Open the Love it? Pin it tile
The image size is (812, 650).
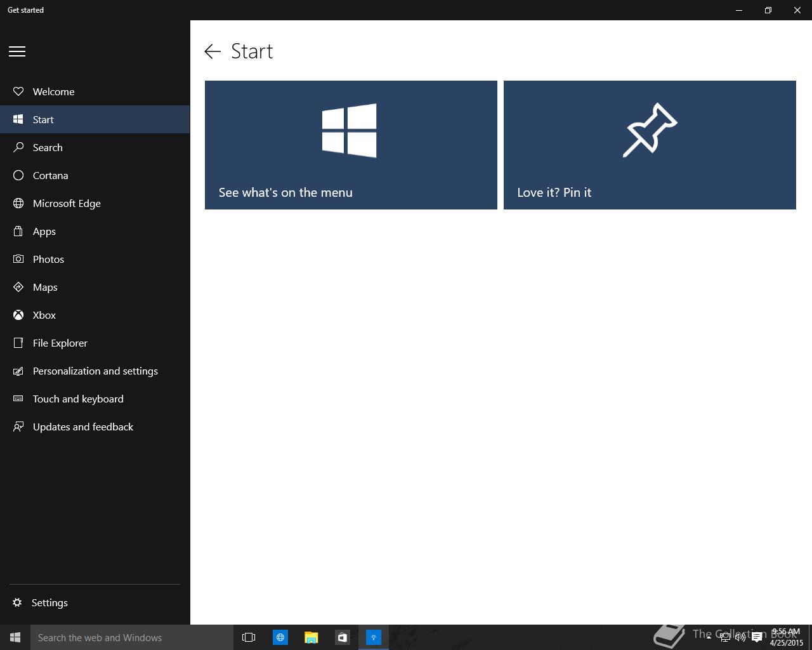pos(650,145)
